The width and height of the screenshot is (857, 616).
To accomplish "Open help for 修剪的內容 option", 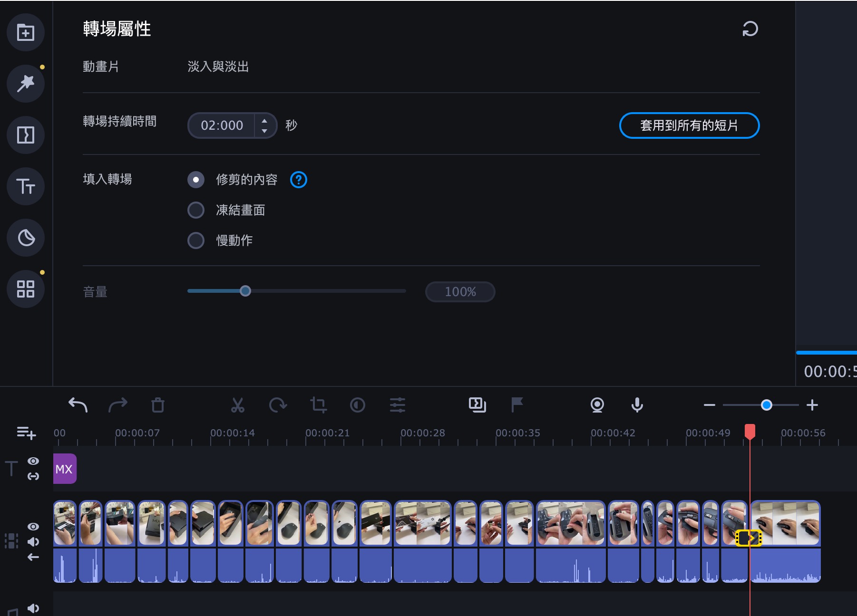I will (299, 180).
